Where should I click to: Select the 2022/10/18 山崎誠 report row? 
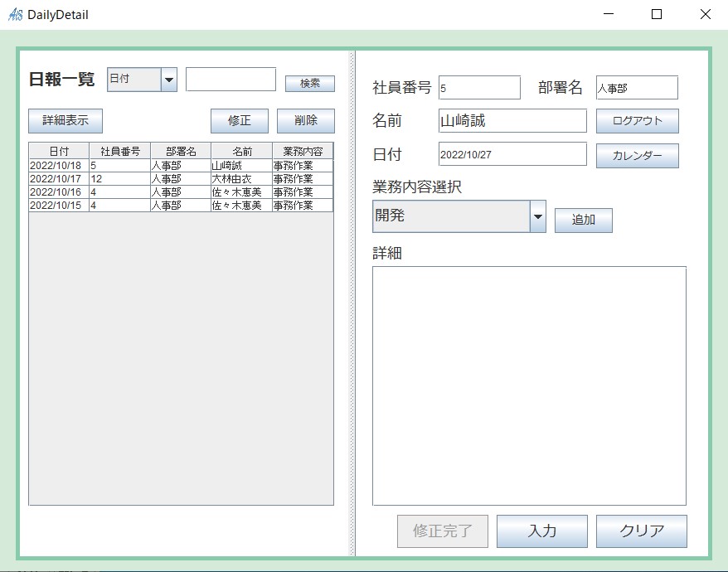[x=181, y=166]
